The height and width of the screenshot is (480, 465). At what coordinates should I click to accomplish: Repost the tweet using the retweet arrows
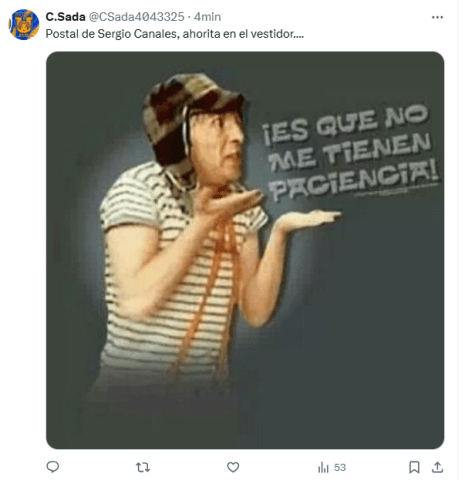[143, 467]
